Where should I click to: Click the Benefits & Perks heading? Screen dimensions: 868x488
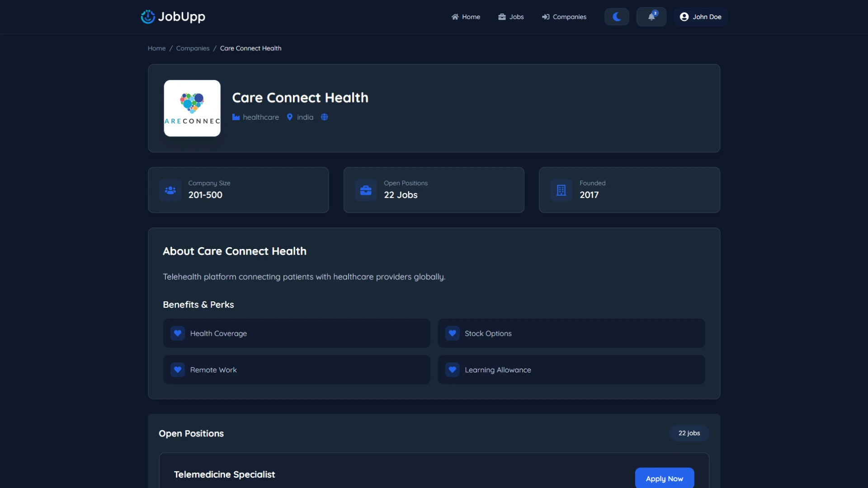pyautogui.click(x=198, y=305)
